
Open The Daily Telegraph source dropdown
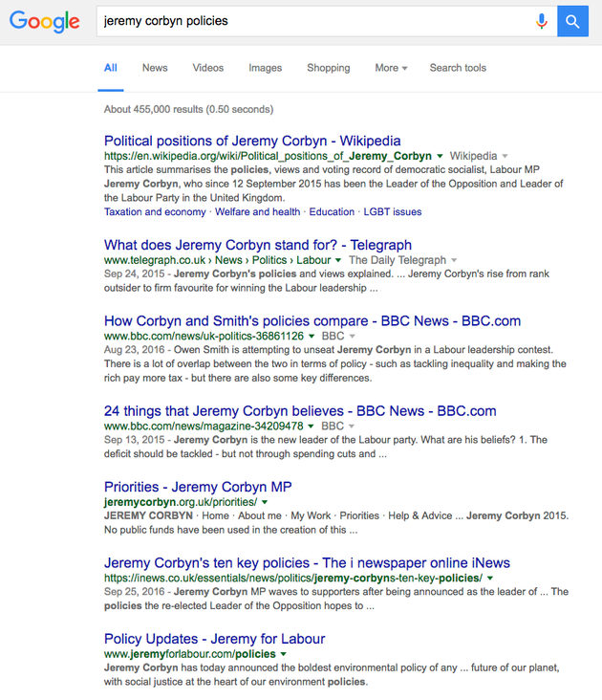tap(402, 260)
